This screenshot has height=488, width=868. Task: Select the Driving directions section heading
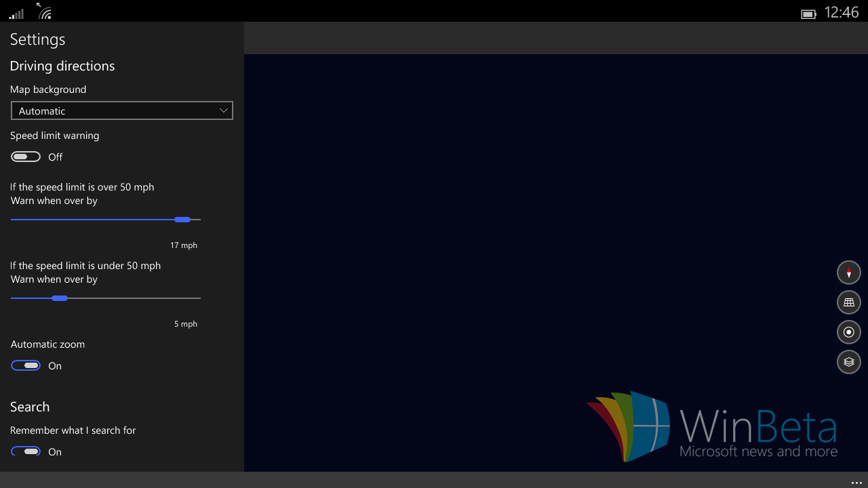62,66
